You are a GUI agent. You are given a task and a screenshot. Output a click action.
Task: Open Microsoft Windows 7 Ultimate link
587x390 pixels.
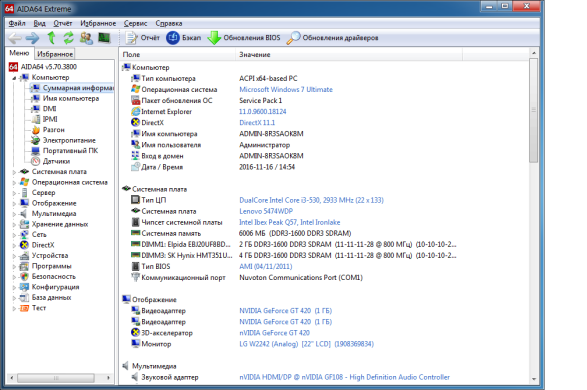(286, 89)
